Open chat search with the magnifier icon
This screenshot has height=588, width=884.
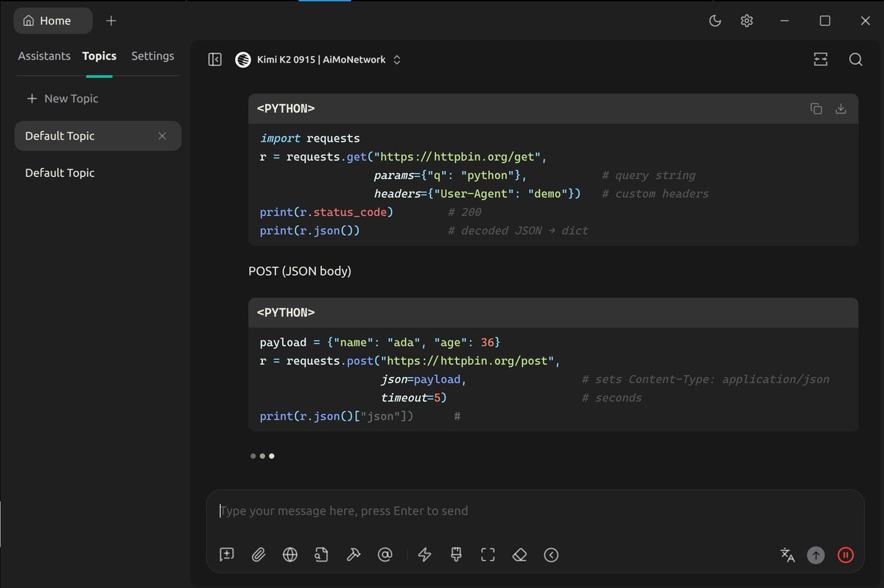click(855, 60)
